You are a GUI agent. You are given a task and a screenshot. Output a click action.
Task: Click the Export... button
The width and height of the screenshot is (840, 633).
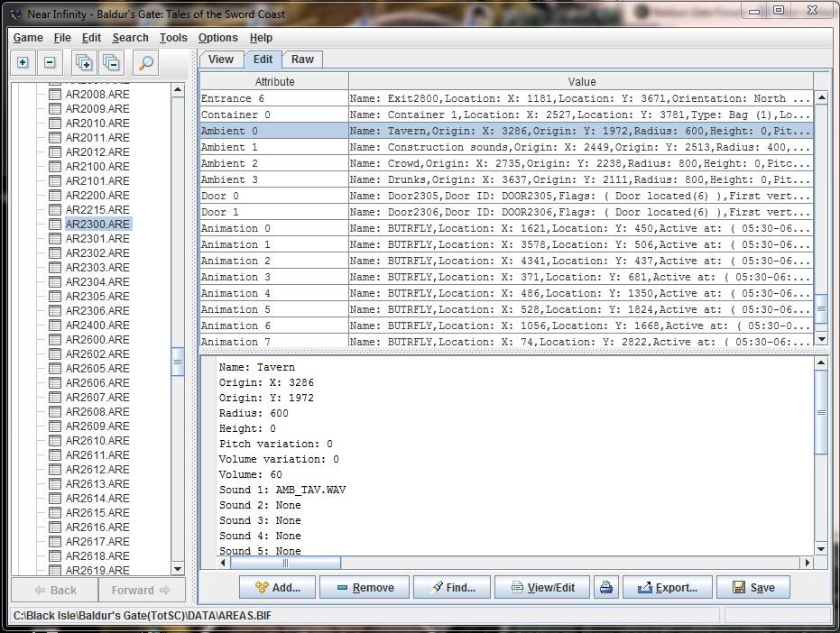(x=668, y=588)
